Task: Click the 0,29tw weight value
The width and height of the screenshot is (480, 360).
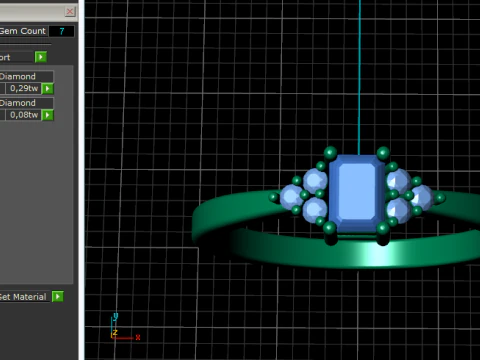Action: point(23,88)
